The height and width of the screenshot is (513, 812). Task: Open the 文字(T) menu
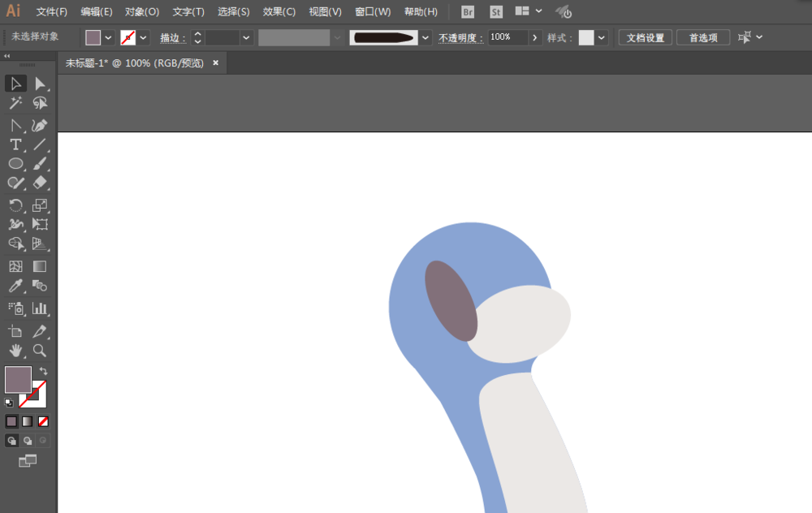tap(188, 11)
